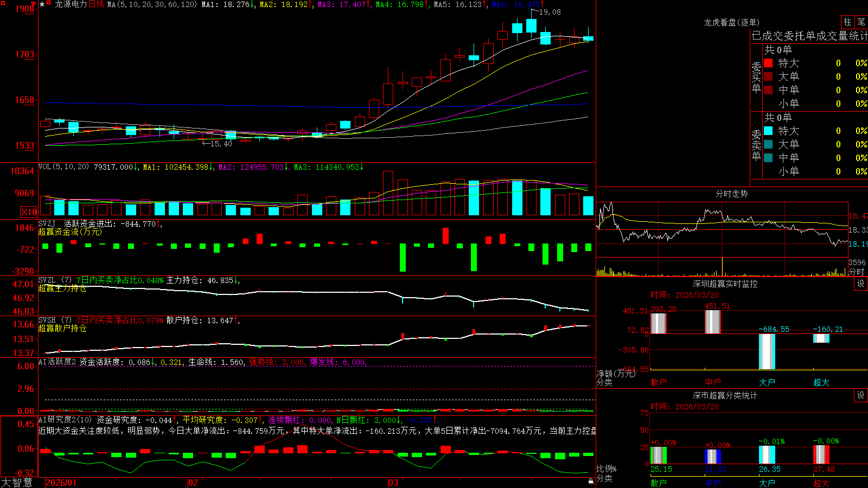Click the 大户 -684.55 cyan bar
The image size is (868, 488).
pyautogui.click(x=767, y=351)
